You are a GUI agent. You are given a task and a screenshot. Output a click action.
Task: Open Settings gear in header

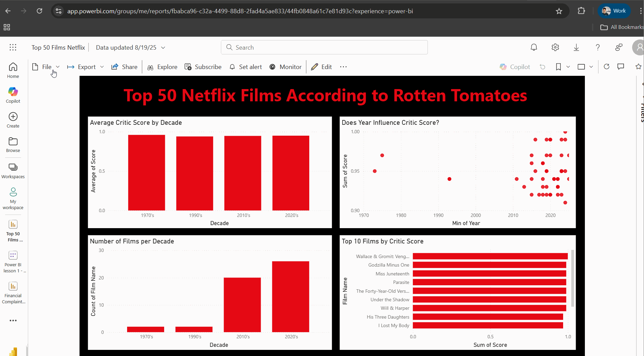(x=555, y=47)
